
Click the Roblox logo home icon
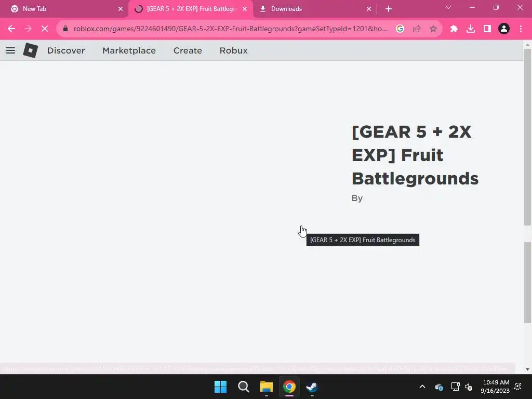point(31,50)
